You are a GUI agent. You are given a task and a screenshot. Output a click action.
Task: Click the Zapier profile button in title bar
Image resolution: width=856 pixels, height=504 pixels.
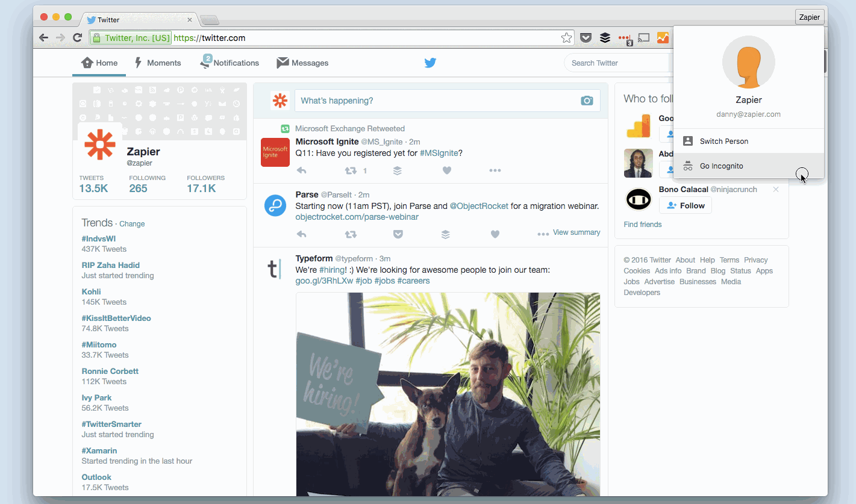809,17
